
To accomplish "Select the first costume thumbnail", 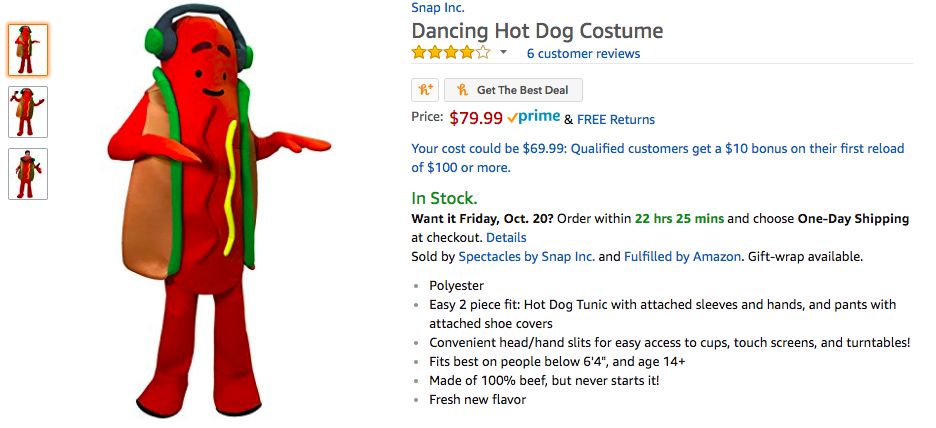I will click(28, 50).
